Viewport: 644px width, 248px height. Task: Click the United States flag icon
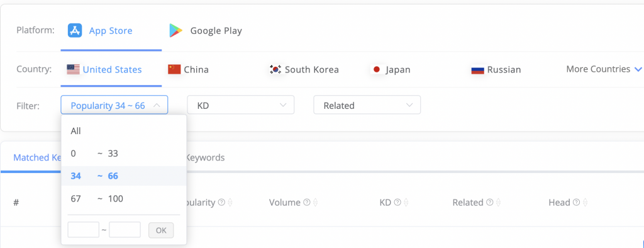(x=73, y=69)
